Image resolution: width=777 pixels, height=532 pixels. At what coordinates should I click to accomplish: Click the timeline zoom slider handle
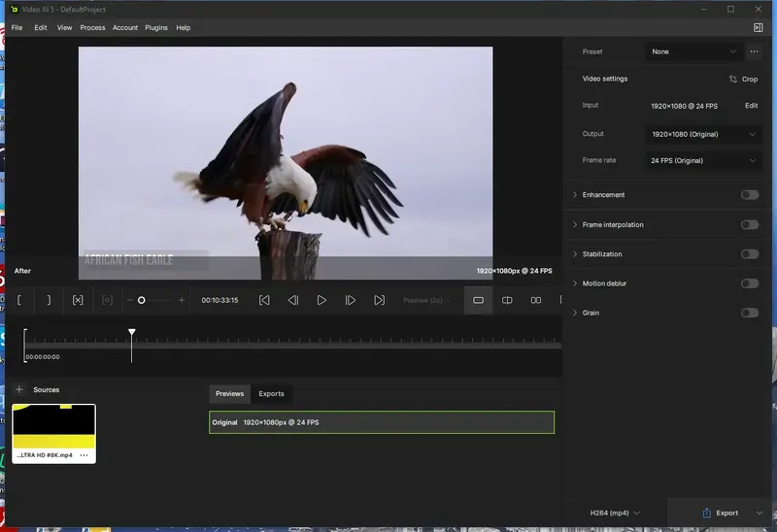coord(141,301)
